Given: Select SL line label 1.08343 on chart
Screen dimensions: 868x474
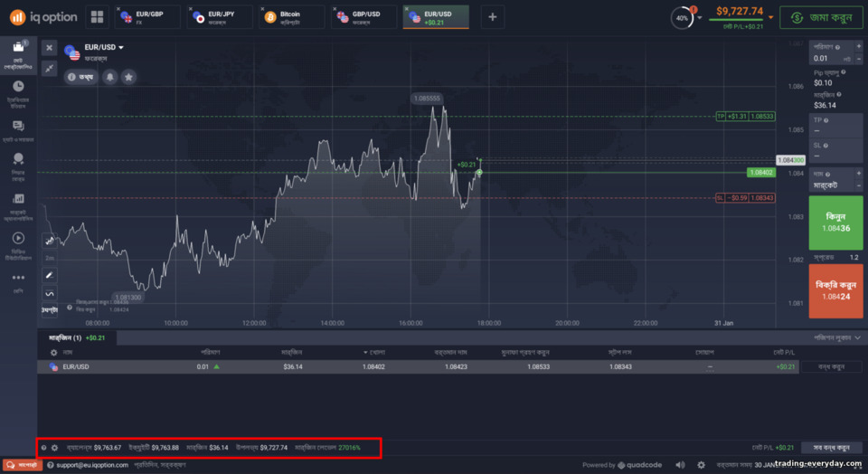Looking at the screenshot, I should click(746, 198).
